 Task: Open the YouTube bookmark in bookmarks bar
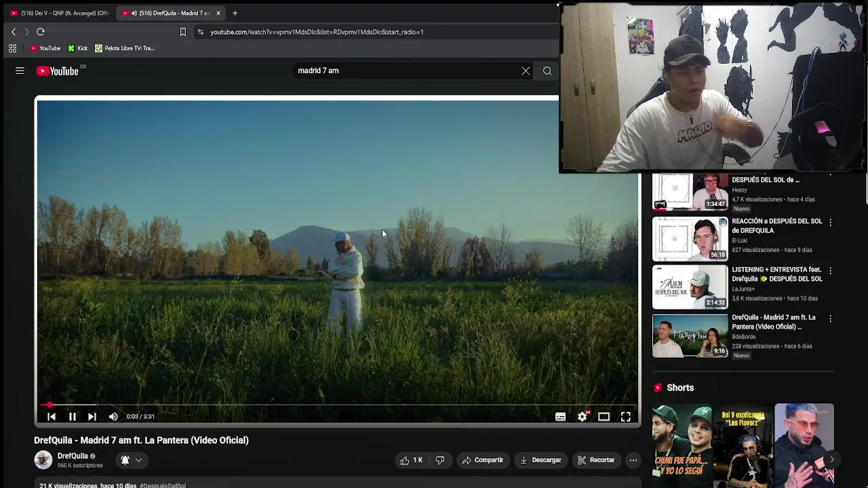coord(45,48)
